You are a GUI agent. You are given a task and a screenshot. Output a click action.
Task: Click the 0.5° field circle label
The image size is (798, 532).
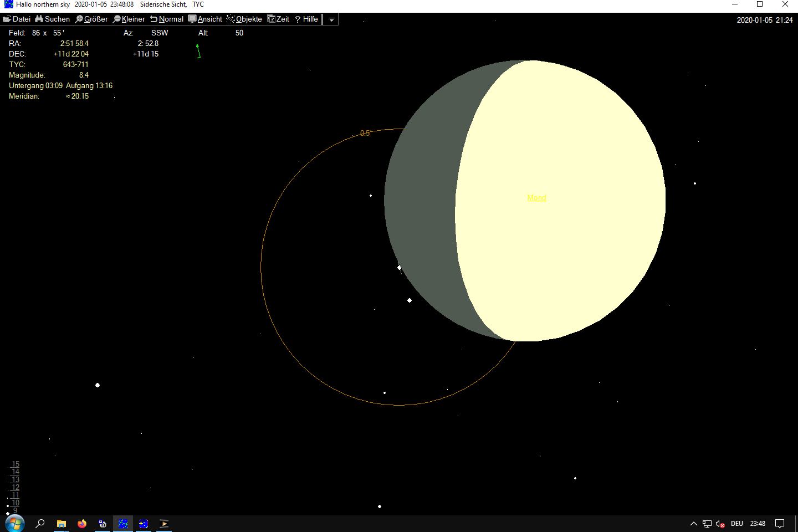click(x=365, y=133)
